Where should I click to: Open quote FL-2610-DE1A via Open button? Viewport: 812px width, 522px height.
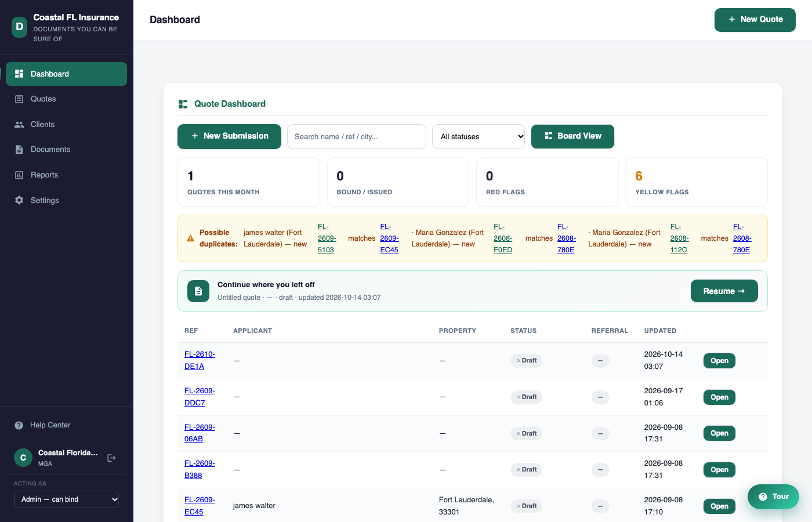pyautogui.click(x=719, y=361)
